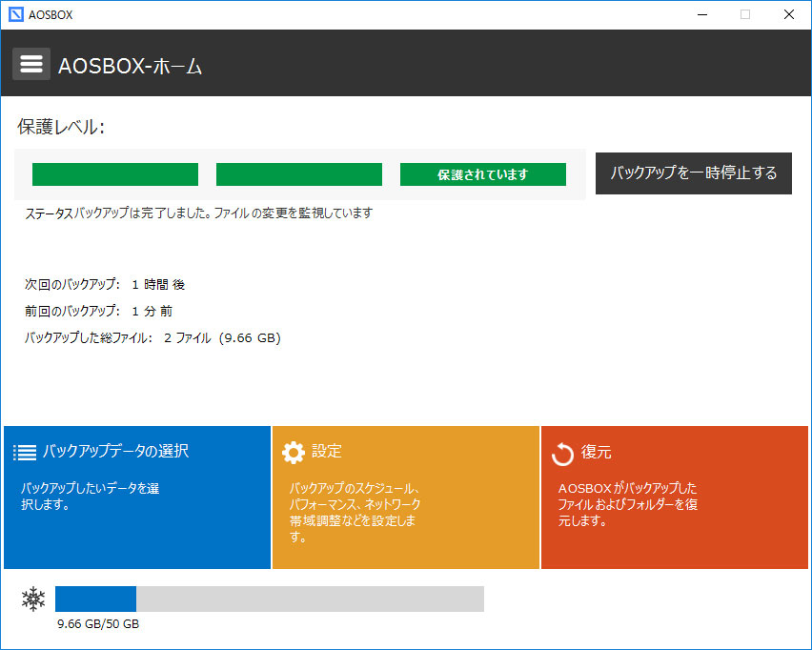Click the first green protection level bar
The height and width of the screenshot is (650, 812).
(x=115, y=174)
